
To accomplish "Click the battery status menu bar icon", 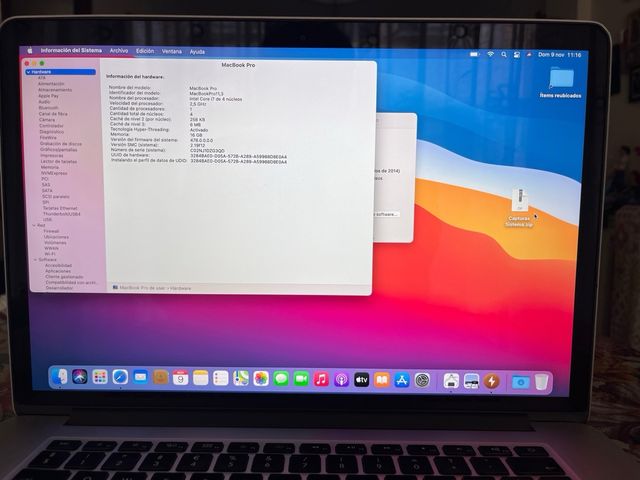I will point(475,54).
